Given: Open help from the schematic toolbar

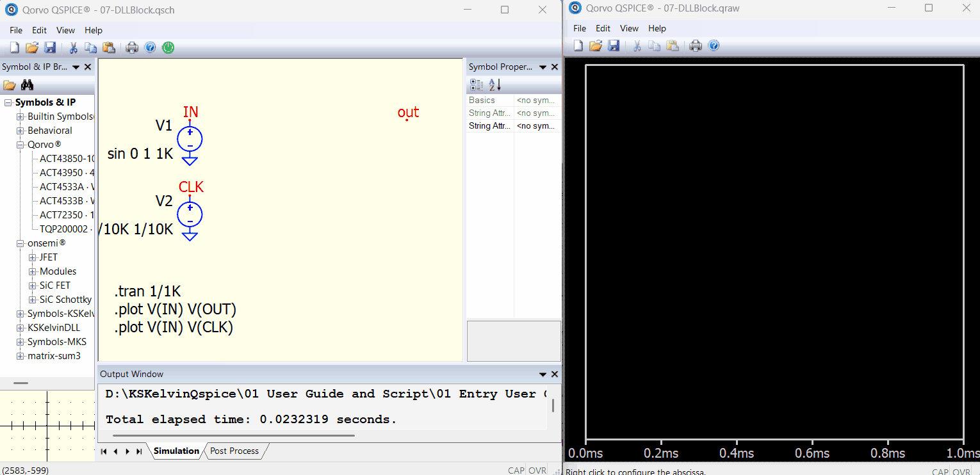Looking at the screenshot, I should tap(150, 47).
